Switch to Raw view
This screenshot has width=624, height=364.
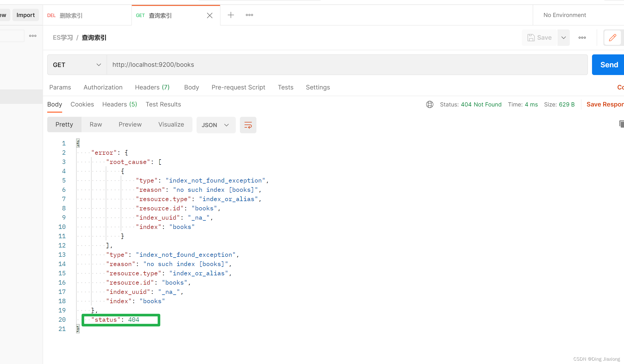tap(96, 125)
